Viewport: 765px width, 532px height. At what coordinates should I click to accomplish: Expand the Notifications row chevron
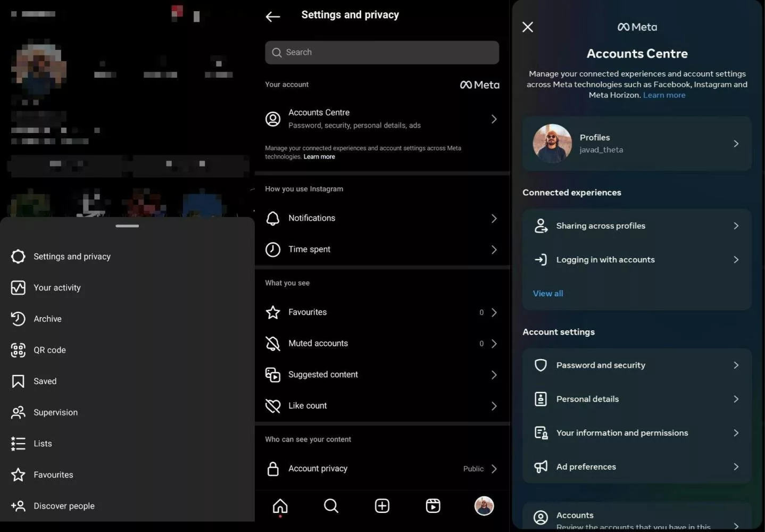tap(494, 219)
